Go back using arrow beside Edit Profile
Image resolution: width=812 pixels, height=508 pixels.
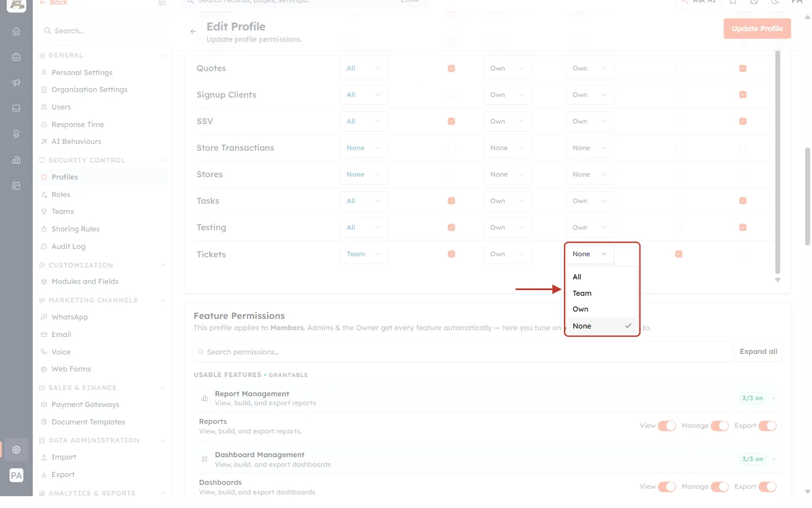[193, 32]
